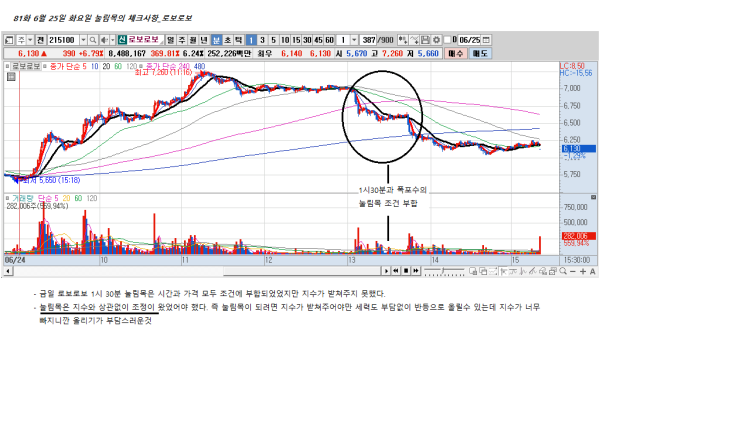
Task: Play chart replay forward
Action: pos(386,271)
